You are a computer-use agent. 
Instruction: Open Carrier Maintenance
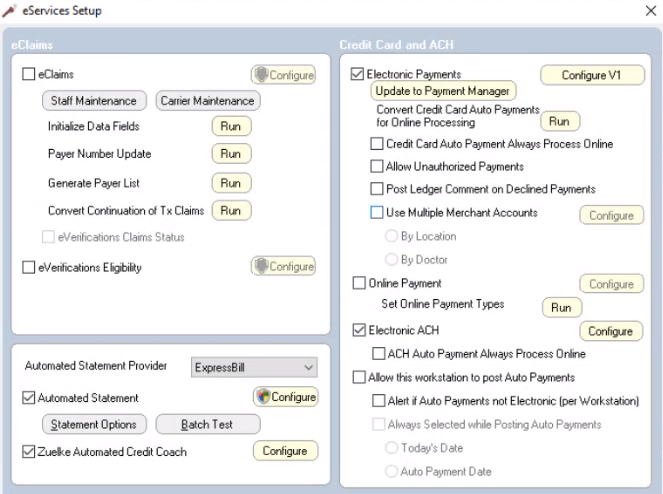[207, 101]
